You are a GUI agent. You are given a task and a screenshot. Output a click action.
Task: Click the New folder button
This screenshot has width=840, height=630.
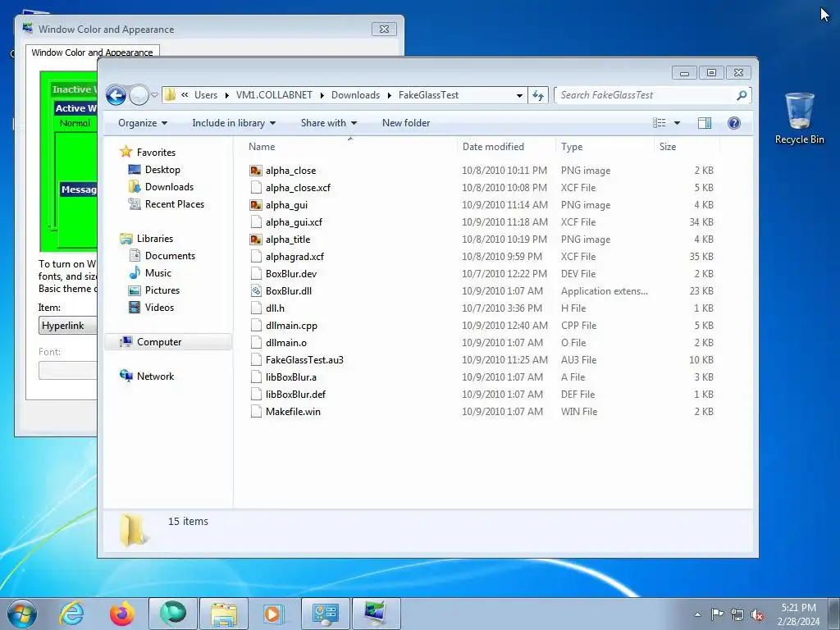point(406,123)
